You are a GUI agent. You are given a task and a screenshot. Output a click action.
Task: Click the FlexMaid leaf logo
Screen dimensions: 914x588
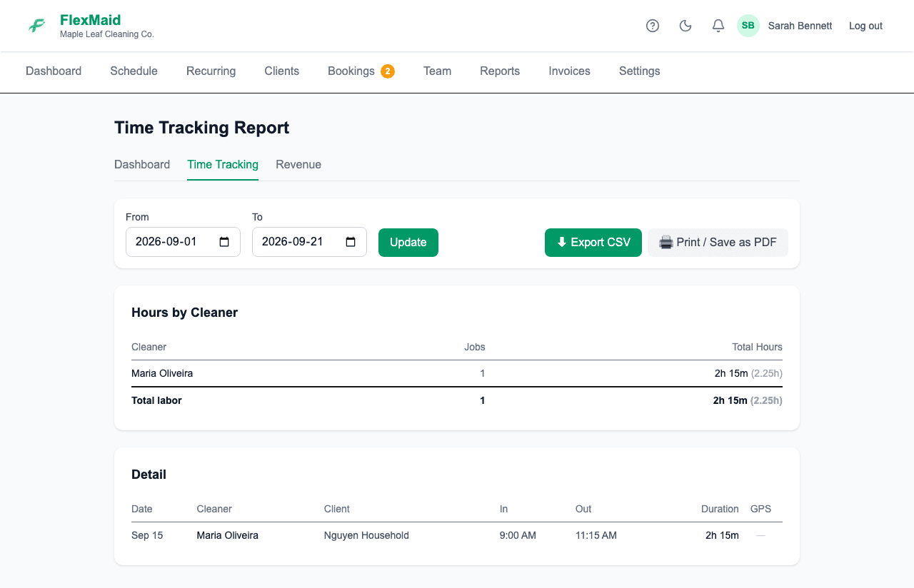[x=36, y=26]
